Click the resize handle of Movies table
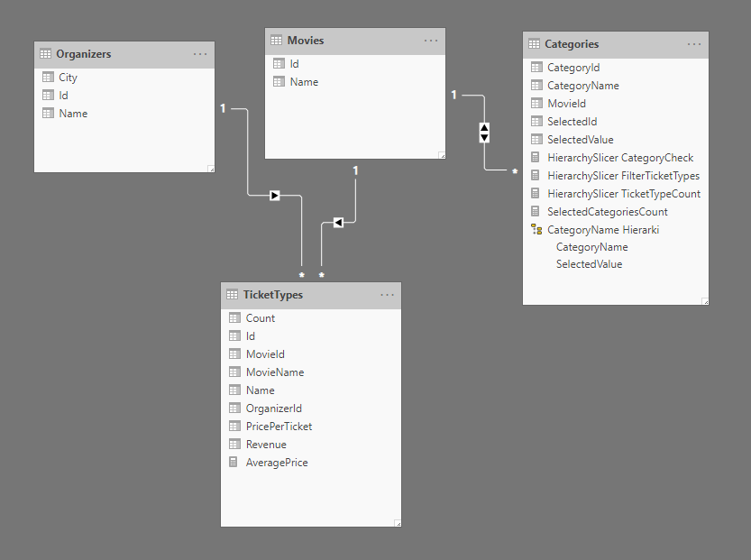Screen dimensions: 751x560 point(442,155)
